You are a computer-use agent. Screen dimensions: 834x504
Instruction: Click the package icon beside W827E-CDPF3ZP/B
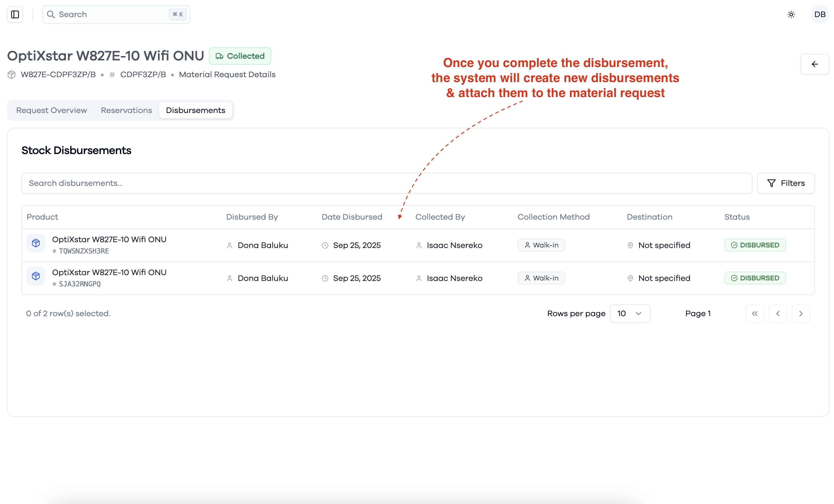[x=12, y=75]
